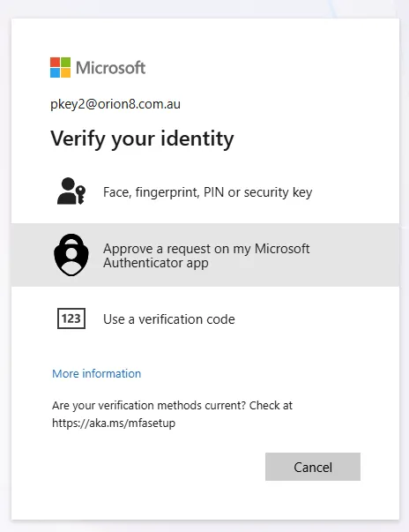The image size is (409, 532).
Task: Click the https://aka.ms/mfasetup text
Action: click(x=114, y=423)
